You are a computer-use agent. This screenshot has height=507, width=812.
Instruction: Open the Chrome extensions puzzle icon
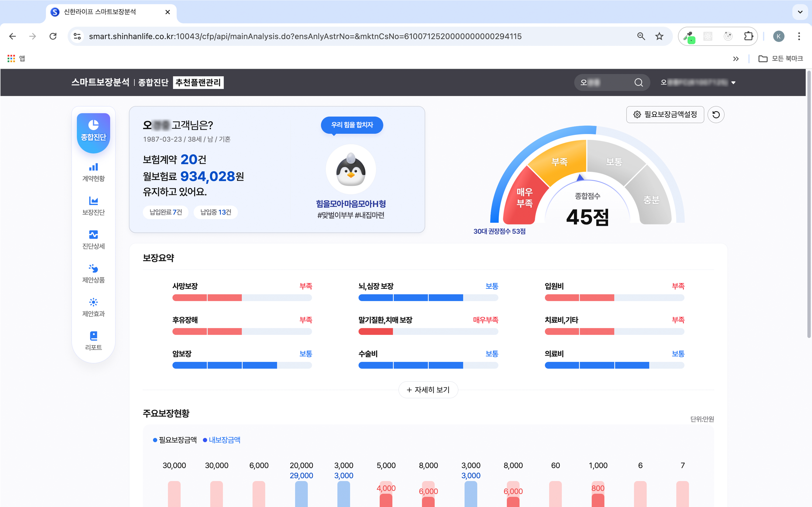pos(748,36)
